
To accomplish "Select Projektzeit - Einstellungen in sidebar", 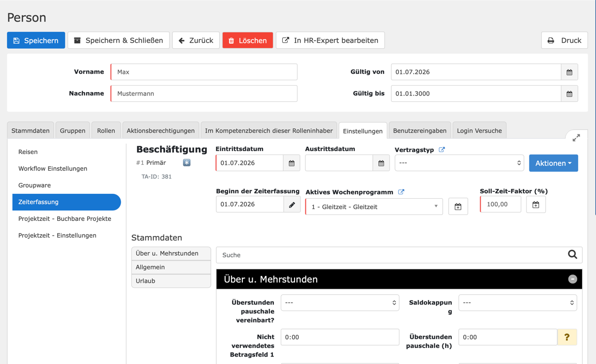I will point(66,236).
